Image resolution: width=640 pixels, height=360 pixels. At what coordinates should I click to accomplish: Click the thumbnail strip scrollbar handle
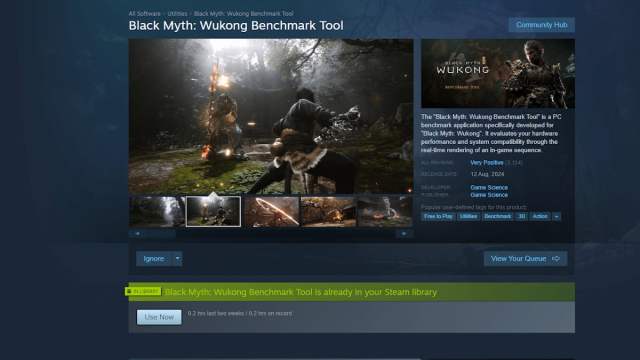coord(160,234)
